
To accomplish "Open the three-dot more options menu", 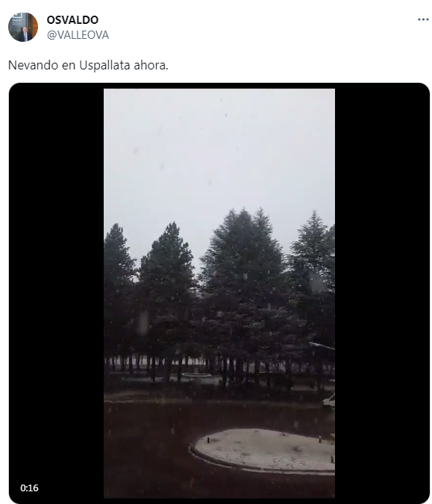I will [x=423, y=19].
